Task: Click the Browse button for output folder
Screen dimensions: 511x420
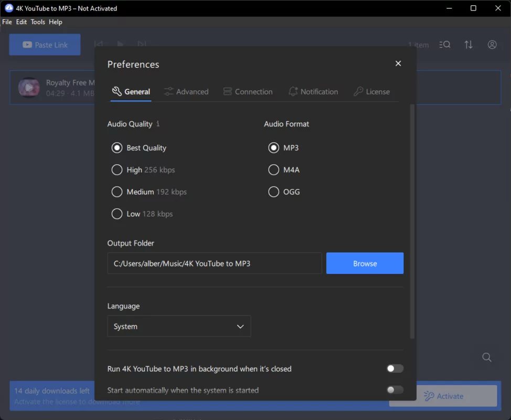Action: coord(365,263)
